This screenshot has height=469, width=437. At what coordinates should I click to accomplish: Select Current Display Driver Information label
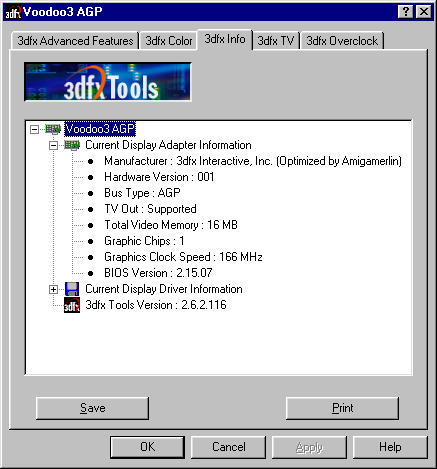(164, 289)
